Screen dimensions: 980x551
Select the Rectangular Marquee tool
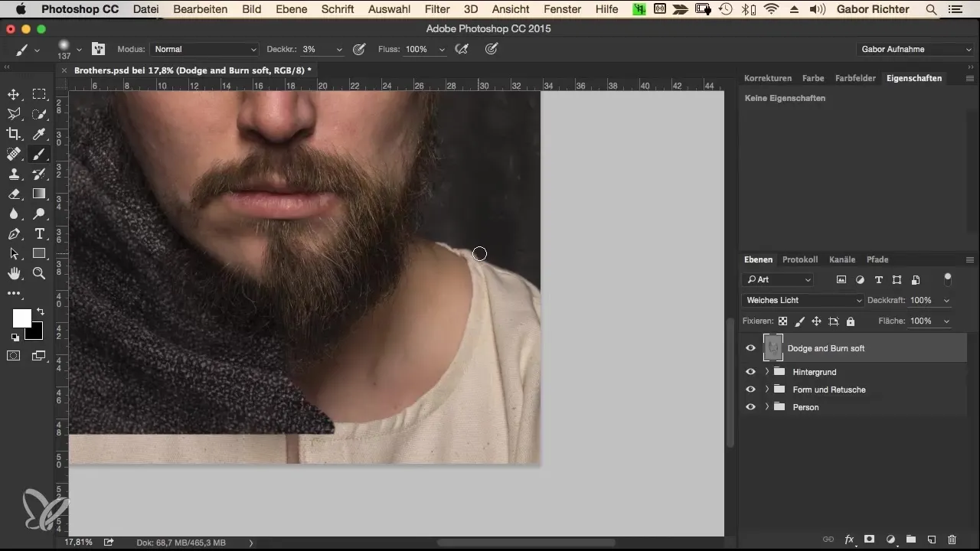(x=39, y=94)
